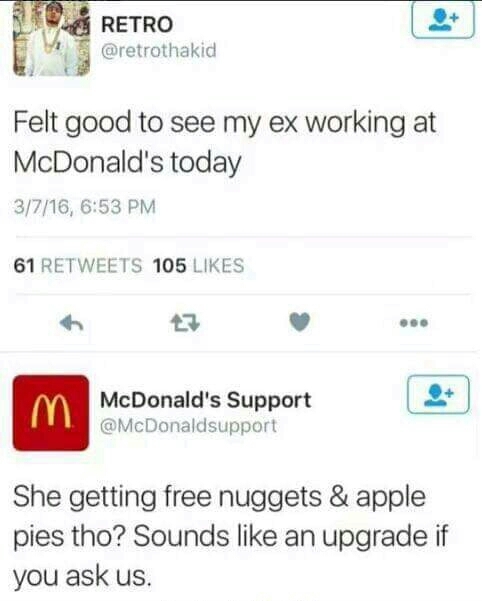Click the reply arrow icon under RETRO's tweet
Screen dimensions: 482x601
click(x=72, y=323)
